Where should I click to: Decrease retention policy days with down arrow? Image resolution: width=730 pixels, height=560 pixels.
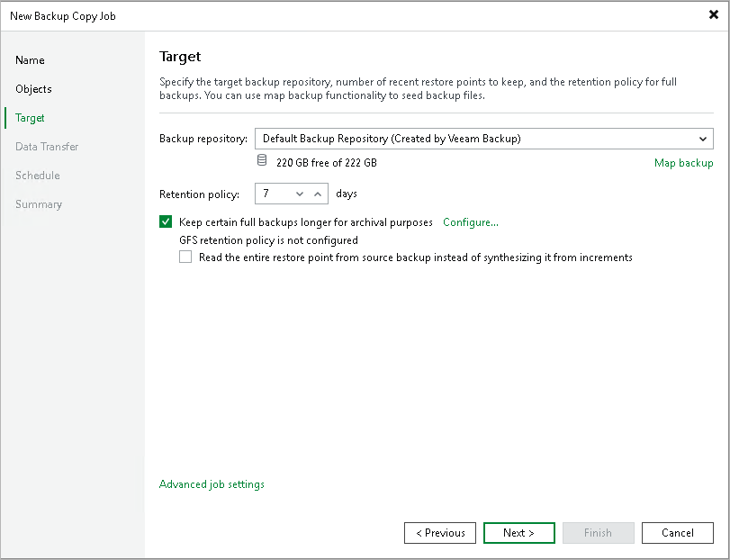click(300, 194)
